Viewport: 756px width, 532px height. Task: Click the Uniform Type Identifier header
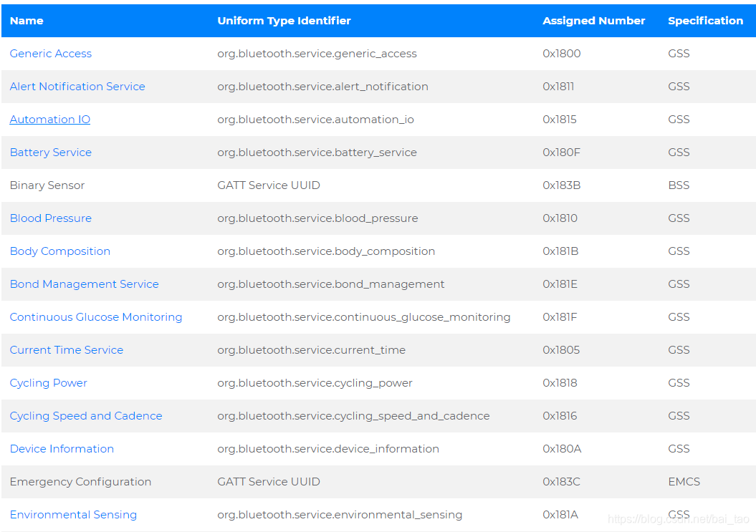284,21
